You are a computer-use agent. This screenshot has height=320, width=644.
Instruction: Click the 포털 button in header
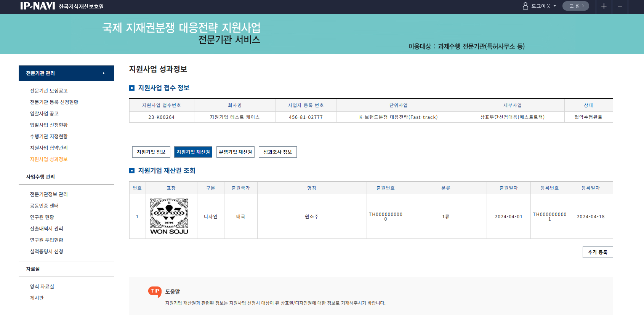click(x=575, y=6)
